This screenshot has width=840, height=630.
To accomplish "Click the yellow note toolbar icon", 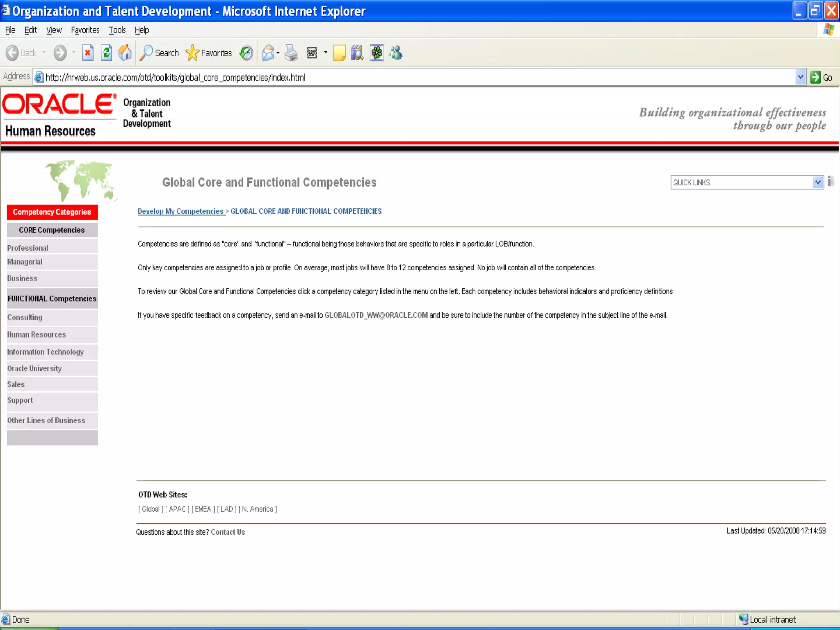I will click(x=339, y=53).
